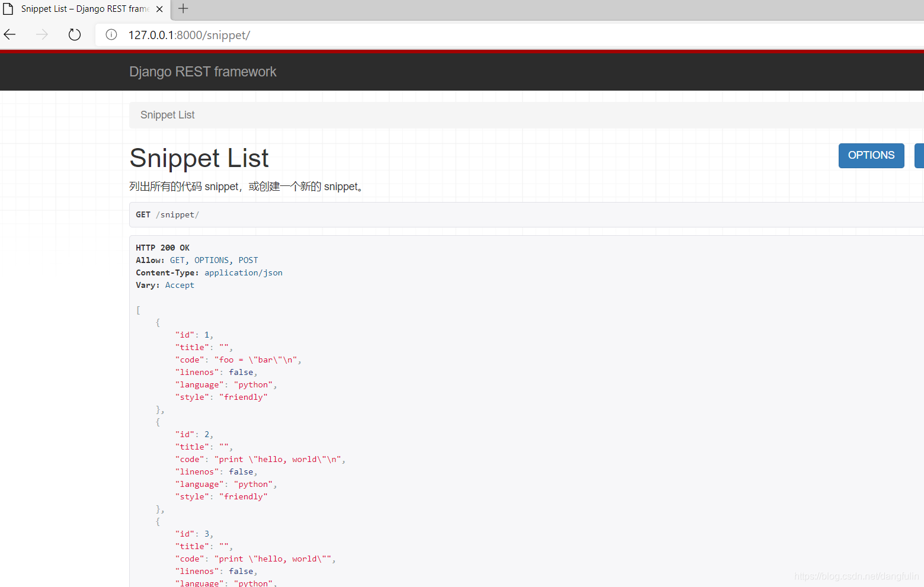924x587 pixels.
Task: Open a new tab with the plus icon
Action: tap(183, 8)
